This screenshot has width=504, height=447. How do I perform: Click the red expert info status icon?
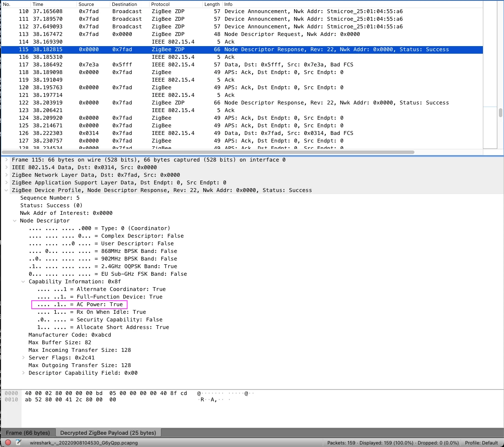coord(8,442)
